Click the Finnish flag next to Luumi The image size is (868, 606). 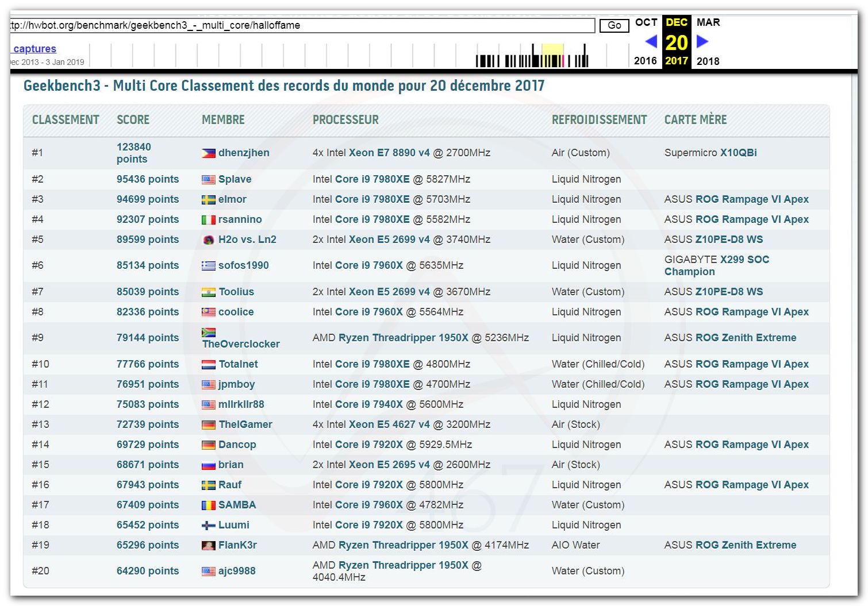click(x=208, y=525)
